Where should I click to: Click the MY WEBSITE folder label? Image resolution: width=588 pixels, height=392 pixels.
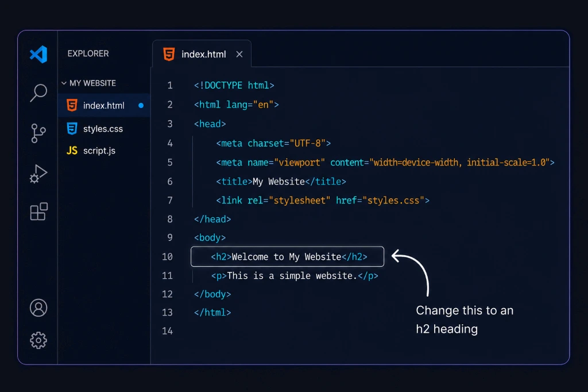point(92,83)
